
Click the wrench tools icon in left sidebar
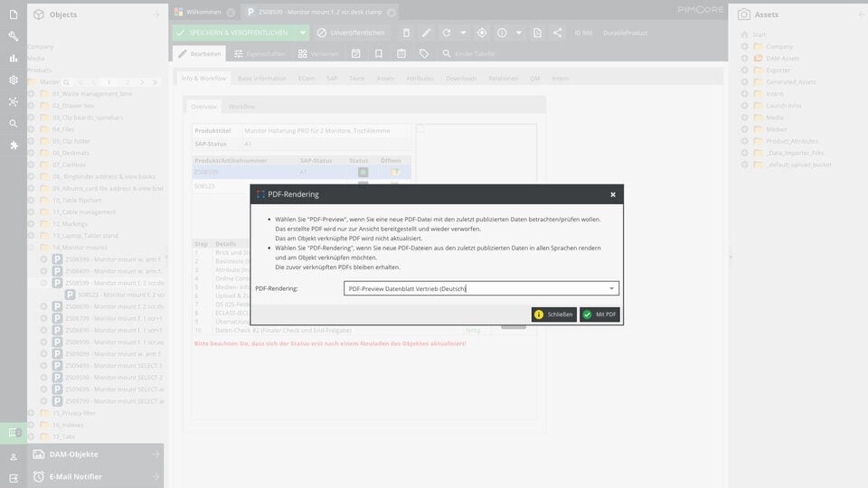coord(14,36)
